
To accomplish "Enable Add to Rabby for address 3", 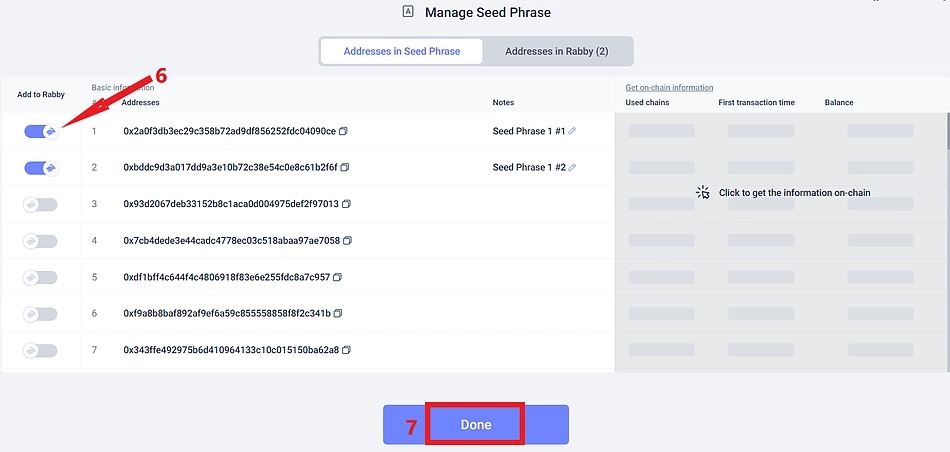I will 41,204.
